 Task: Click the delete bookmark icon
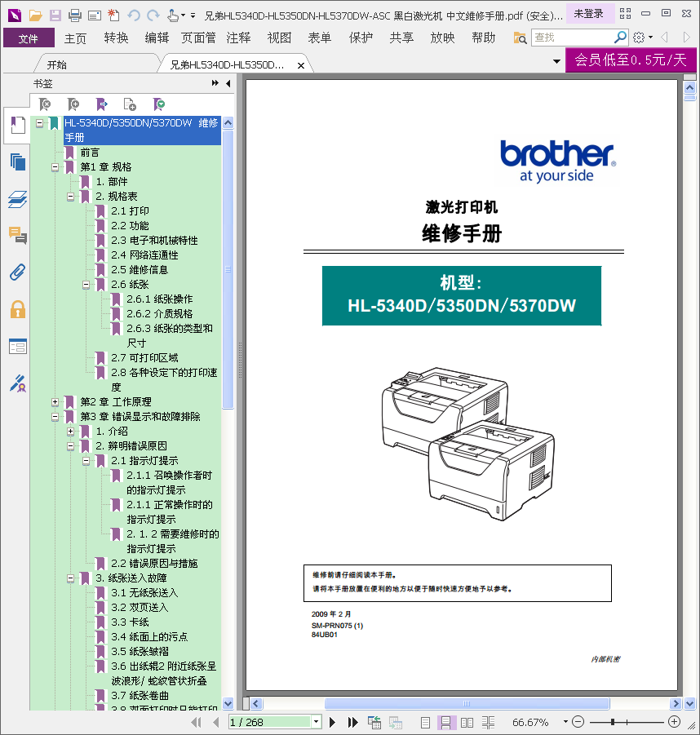(x=45, y=104)
